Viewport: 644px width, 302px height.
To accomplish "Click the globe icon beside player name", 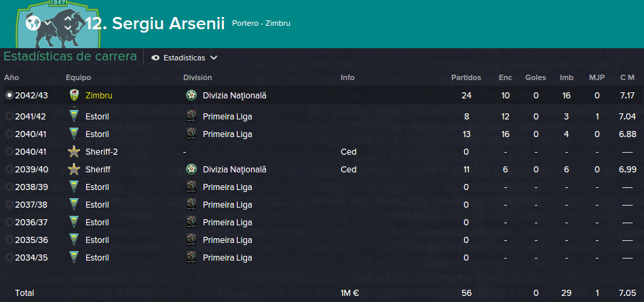I will [x=33, y=23].
